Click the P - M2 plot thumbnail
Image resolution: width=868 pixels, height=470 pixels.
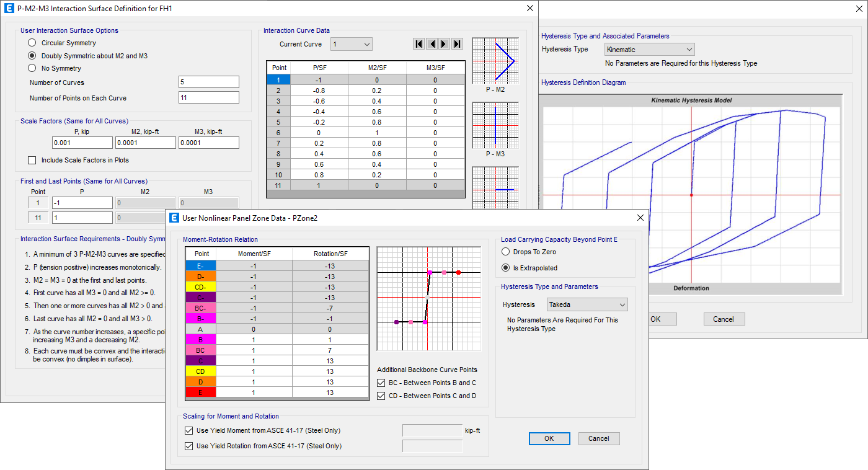[495, 61]
